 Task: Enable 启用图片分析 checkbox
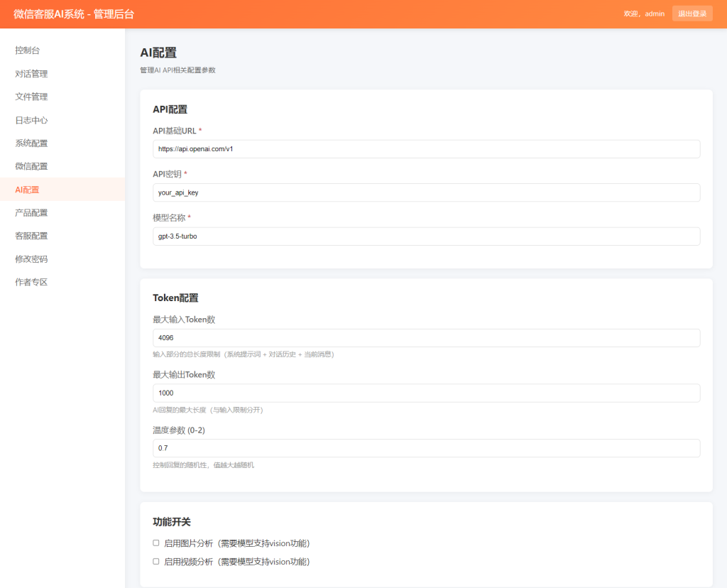pyautogui.click(x=156, y=543)
